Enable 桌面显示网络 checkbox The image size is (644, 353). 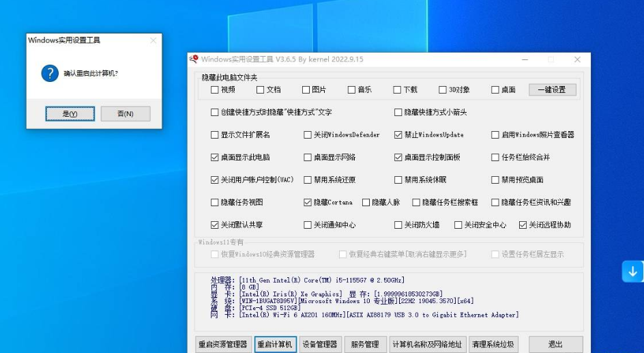(x=307, y=158)
